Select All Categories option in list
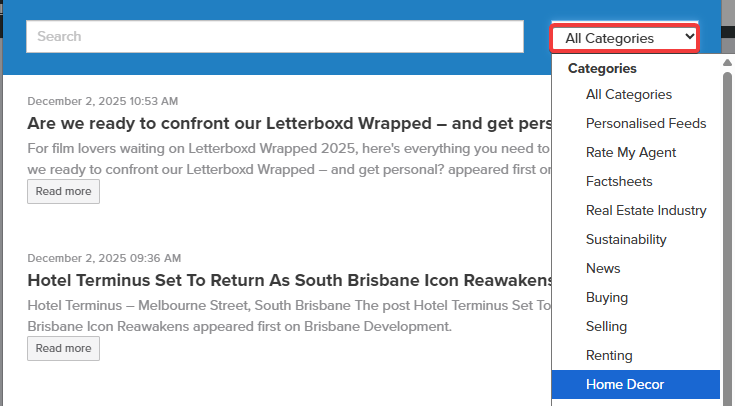 (628, 94)
